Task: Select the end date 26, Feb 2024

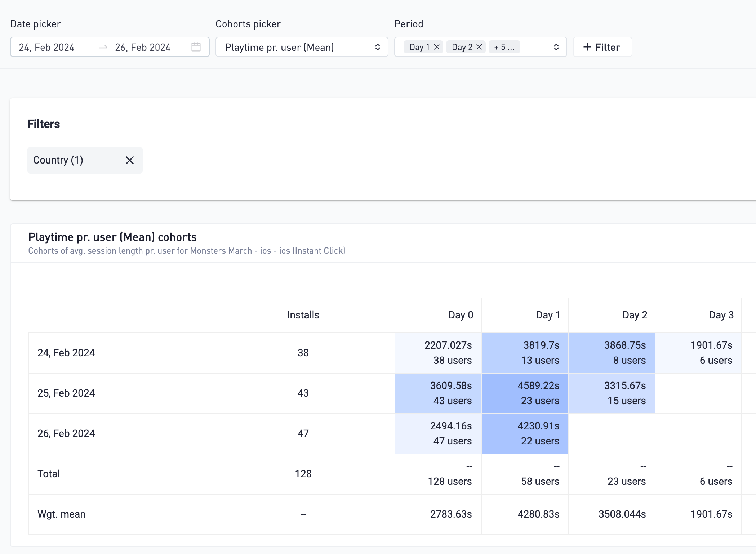Action: click(143, 48)
